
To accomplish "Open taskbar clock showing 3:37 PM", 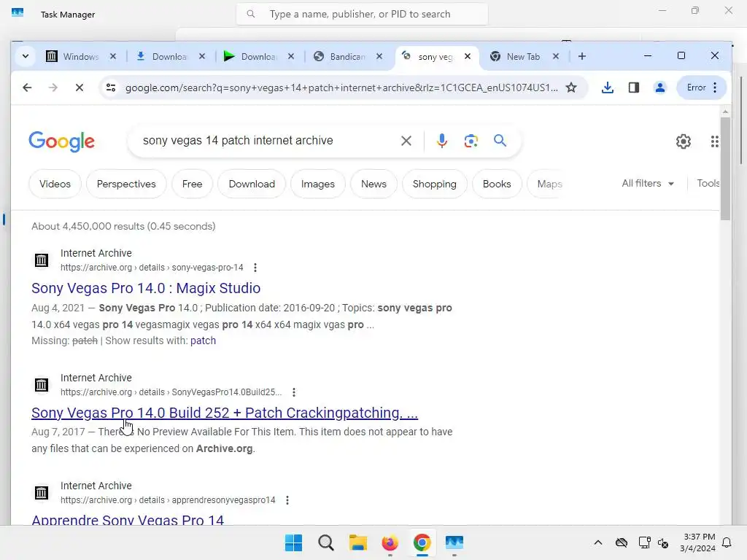I will tap(698, 542).
